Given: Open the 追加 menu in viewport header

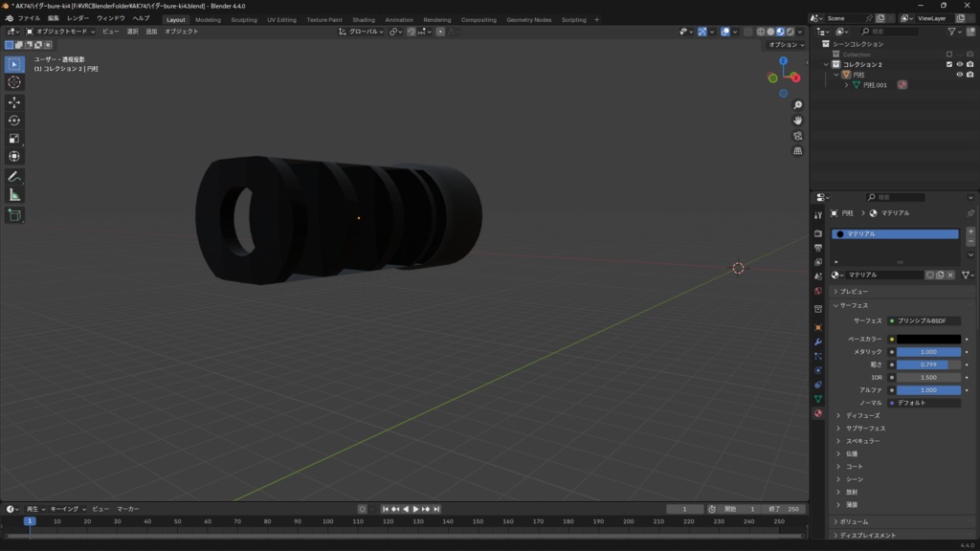Looking at the screenshot, I should (x=151, y=32).
